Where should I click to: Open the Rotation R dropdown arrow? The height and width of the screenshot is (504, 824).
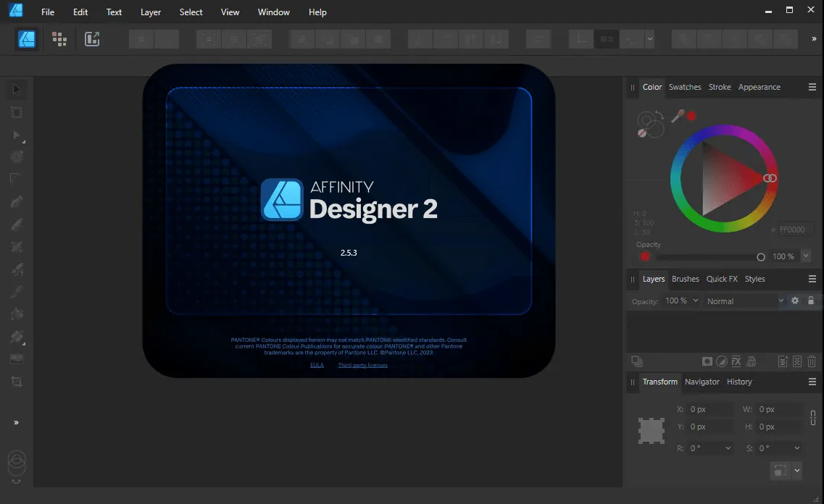click(728, 448)
